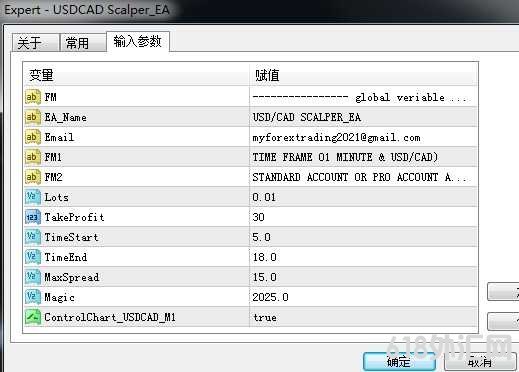Viewport: 519px width, 372px height.
Task: Switch to the 关于 tab
Action: point(36,43)
